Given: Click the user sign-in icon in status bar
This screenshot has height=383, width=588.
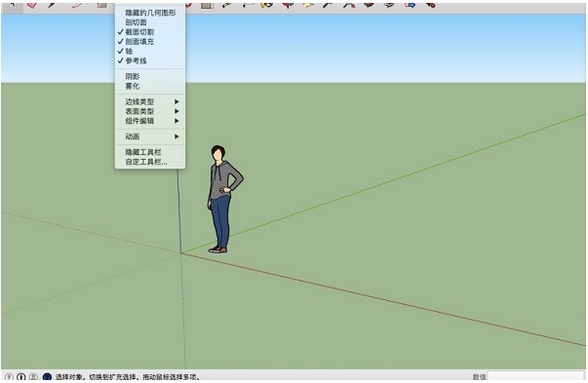Looking at the screenshot, I should (33, 376).
